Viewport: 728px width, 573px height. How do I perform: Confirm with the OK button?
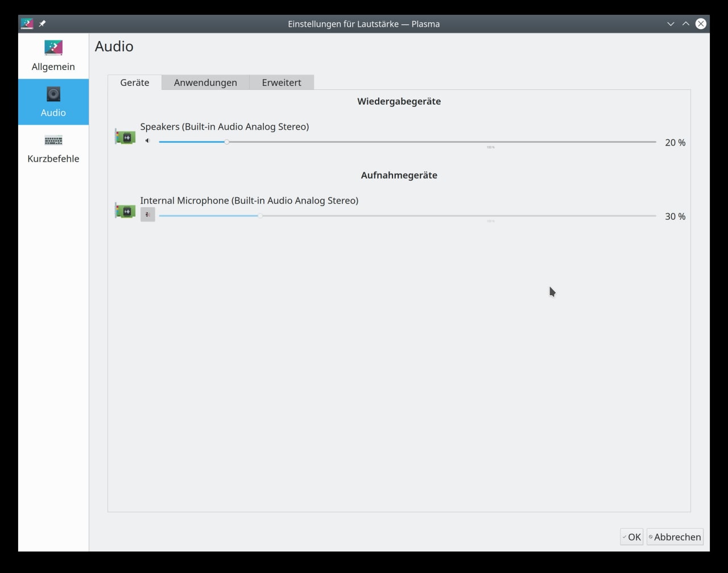point(631,537)
